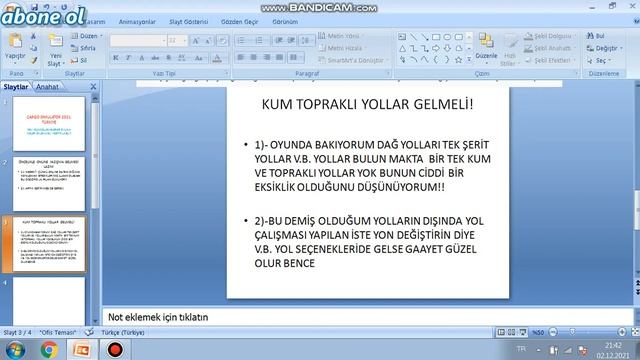640x360 pixels.
Task: Increase font size with the large A icon
Action: [x=196, y=41]
